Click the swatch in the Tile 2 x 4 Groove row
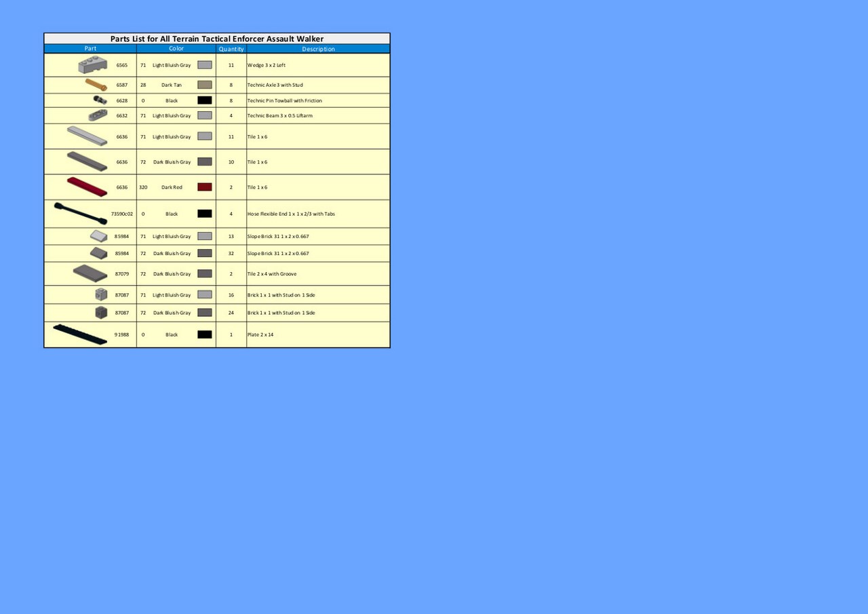Screen dimensions: 868x614 205,274
